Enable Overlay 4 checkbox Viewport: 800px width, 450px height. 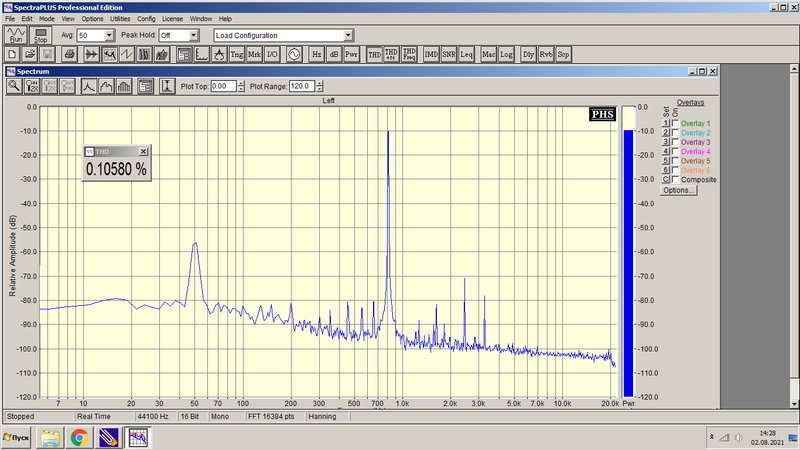click(x=676, y=152)
